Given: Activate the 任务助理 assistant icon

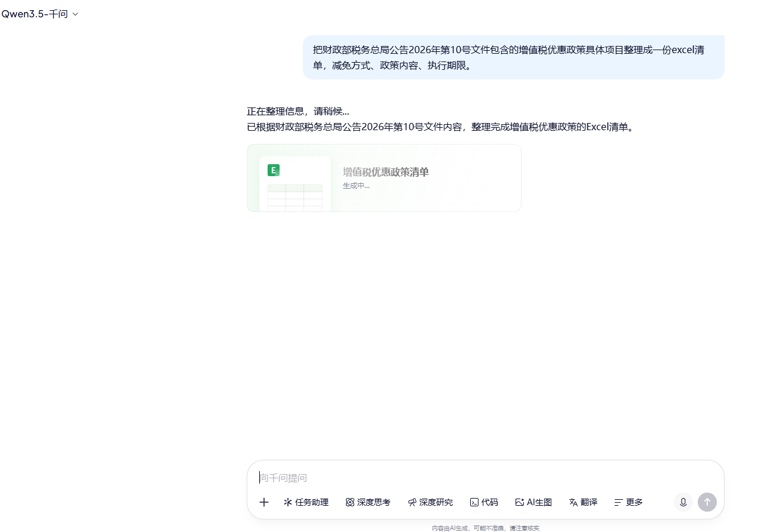Looking at the screenshot, I should (287, 502).
